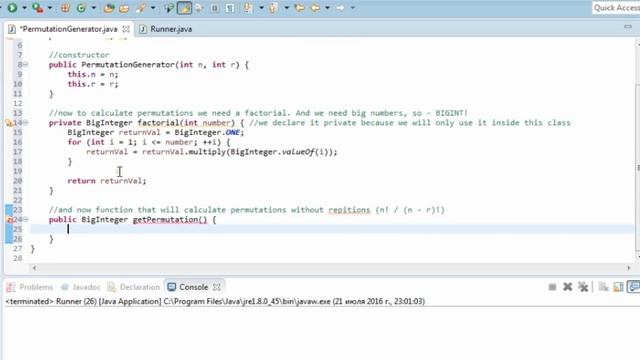Open the Run button dropdown arrow
The image size is (640, 360).
tap(24, 8)
